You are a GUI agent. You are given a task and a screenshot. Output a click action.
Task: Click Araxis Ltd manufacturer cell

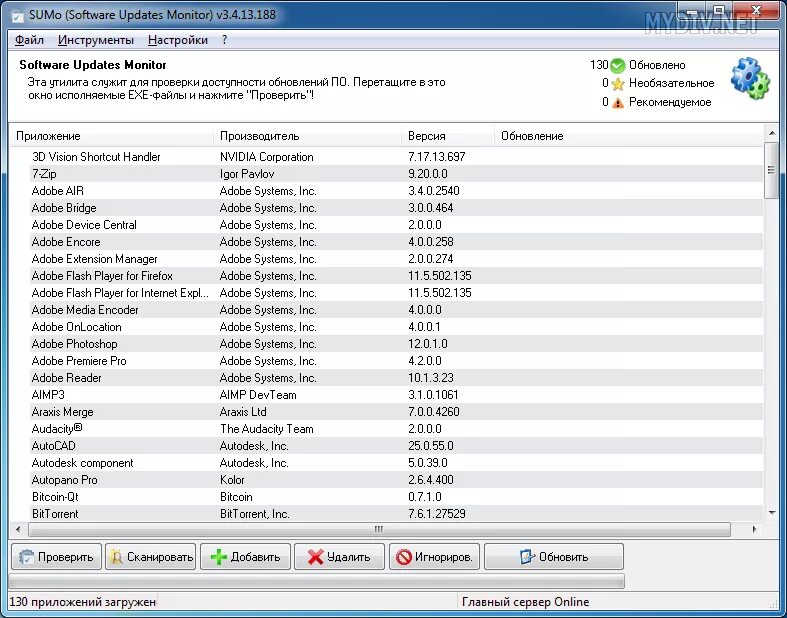click(x=243, y=412)
